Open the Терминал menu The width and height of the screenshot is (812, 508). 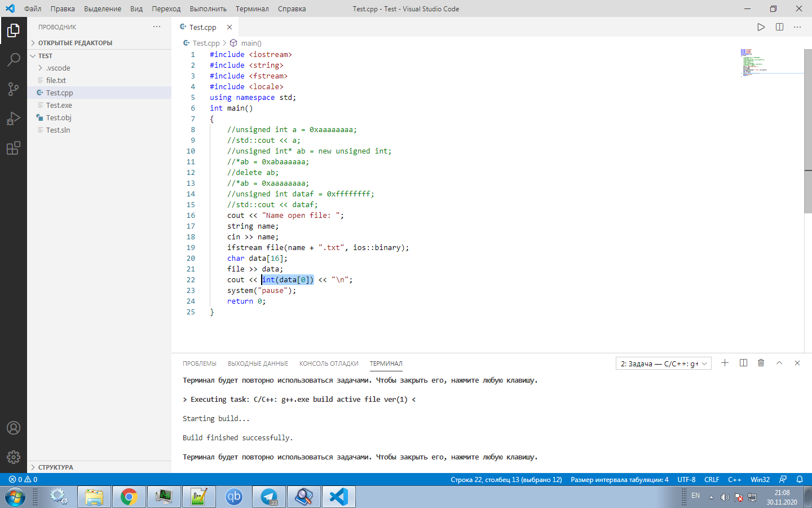[x=252, y=8]
